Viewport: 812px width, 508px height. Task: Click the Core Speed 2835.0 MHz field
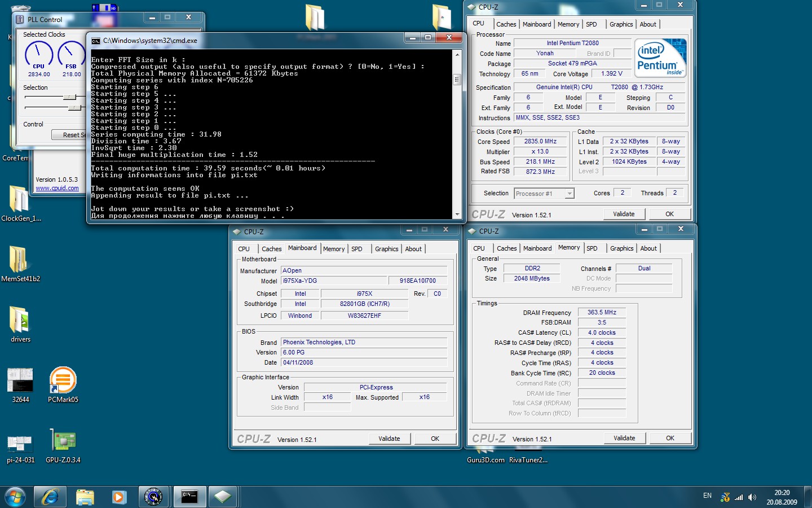[x=540, y=142]
